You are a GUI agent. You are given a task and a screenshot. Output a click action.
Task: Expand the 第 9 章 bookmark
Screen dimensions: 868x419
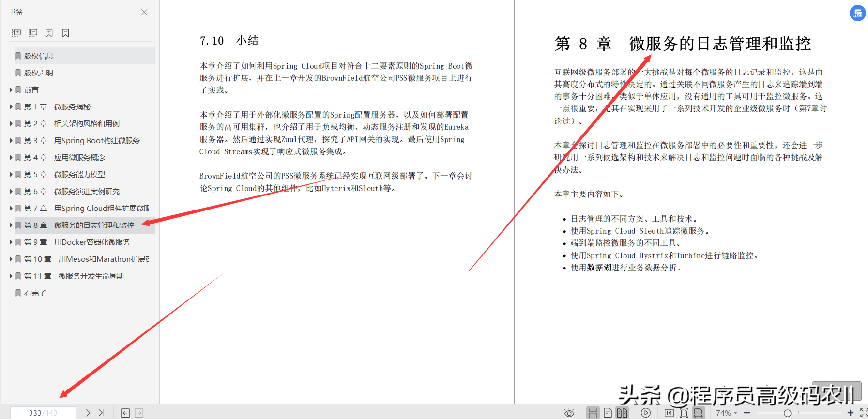[x=11, y=242]
